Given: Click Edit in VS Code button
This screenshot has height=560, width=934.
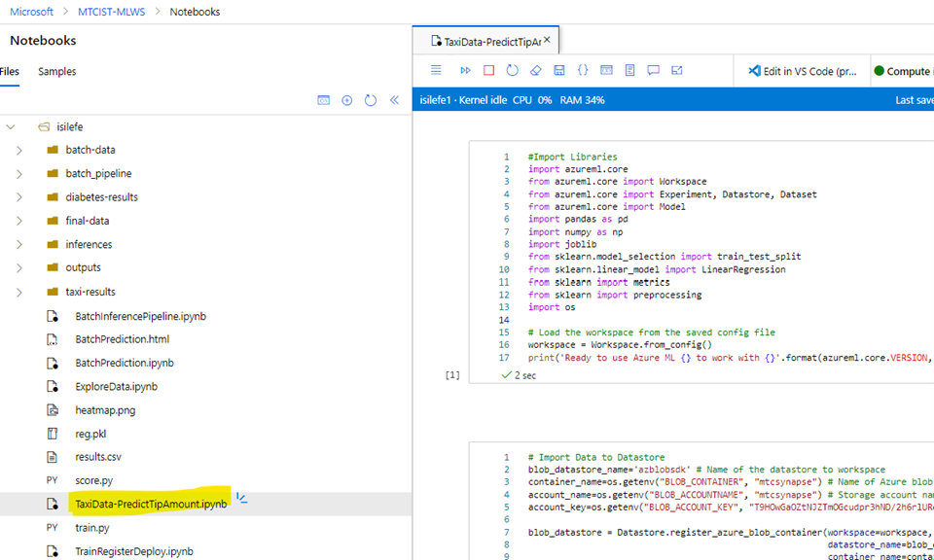Looking at the screenshot, I should [x=803, y=71].
